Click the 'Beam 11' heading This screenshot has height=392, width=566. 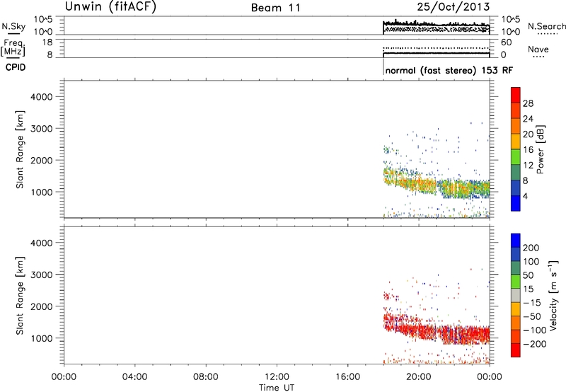(x=276, y=8)
